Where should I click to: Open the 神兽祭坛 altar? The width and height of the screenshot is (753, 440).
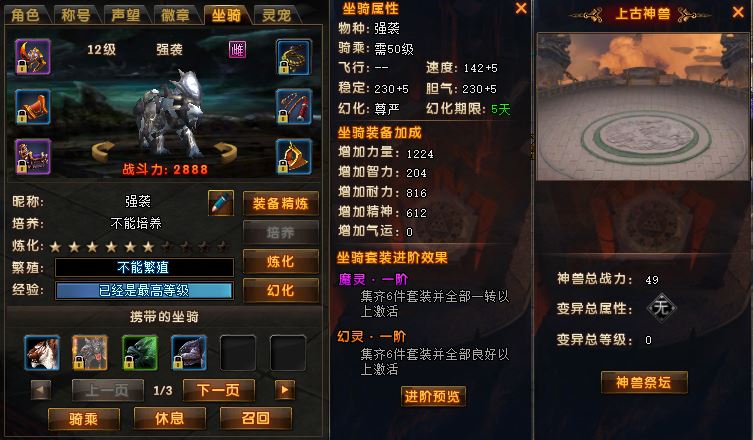point(644,383)
